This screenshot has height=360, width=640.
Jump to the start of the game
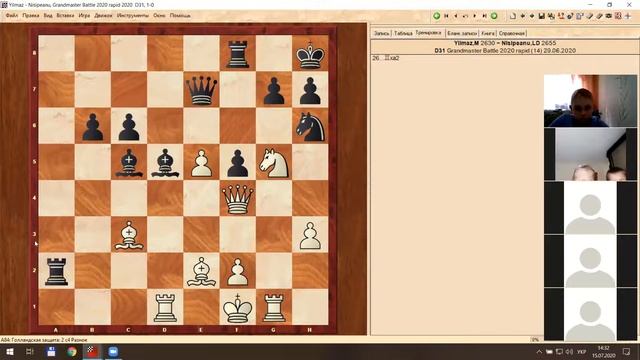pos(446,16)
